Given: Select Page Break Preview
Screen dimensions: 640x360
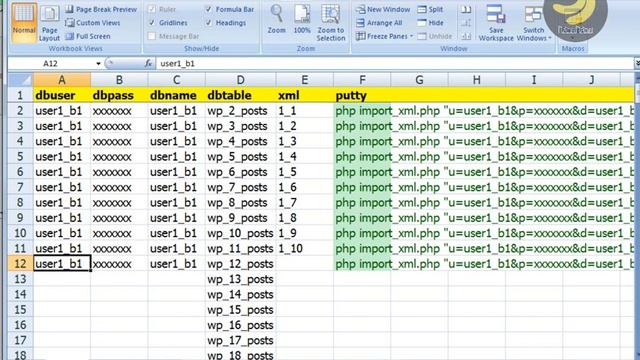Looking at the screenshot, I should 101,9.
